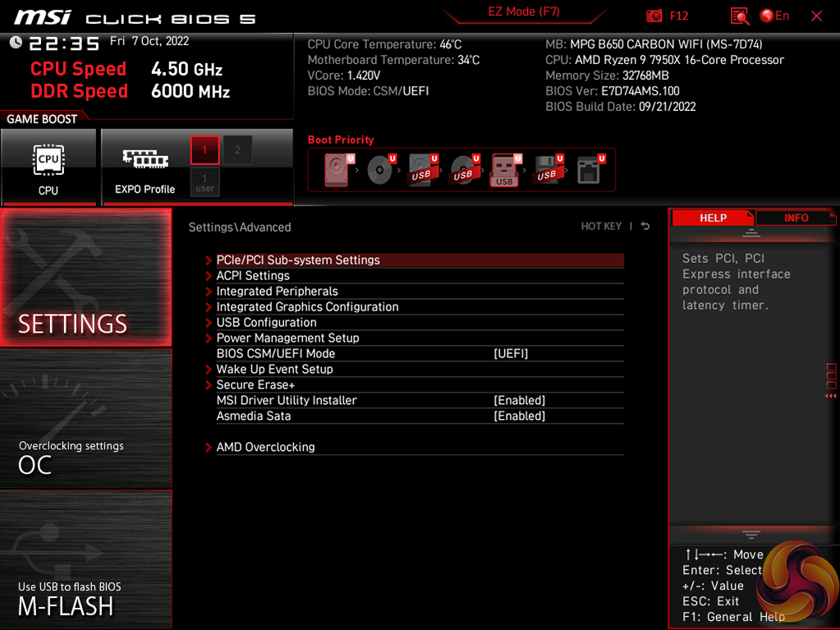
Task: Select the USB floppy boot device icon
Action: click(x=548, y=170)
